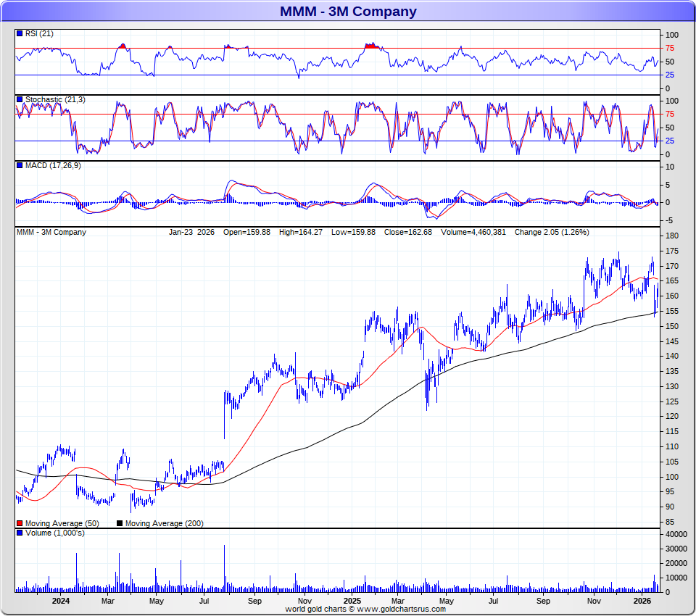Click the 10000 volume axis label

pos(676,578)
